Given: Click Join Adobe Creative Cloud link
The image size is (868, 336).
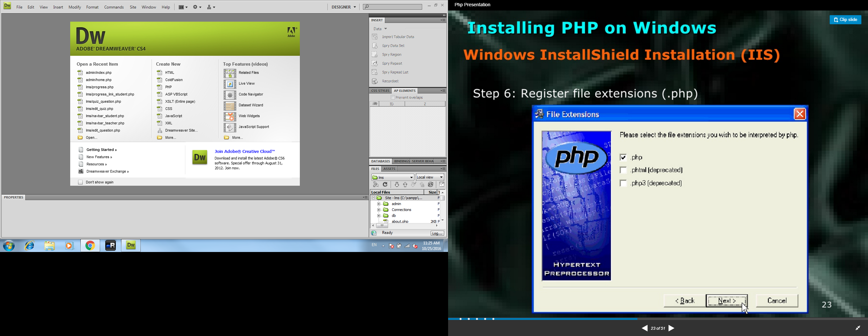Looking at the screenshot, I should [x=245, y=152].
